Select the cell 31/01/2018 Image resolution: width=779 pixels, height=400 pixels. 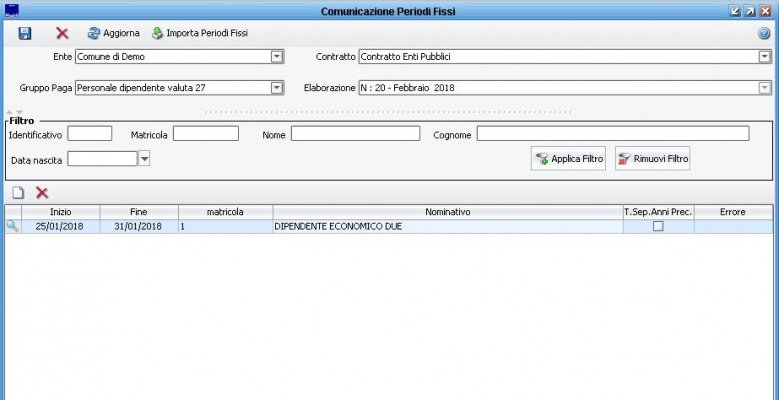point(139,227)
